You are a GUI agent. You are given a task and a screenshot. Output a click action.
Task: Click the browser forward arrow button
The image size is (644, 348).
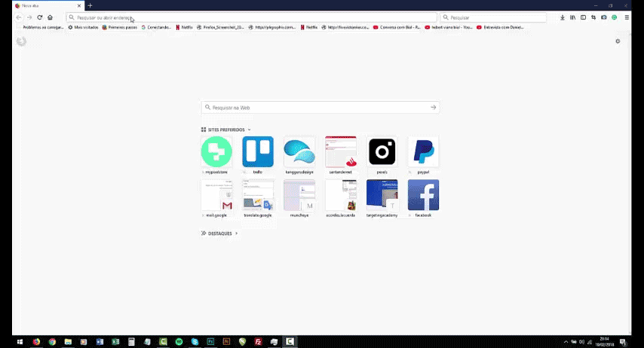(x=29, y=17)
